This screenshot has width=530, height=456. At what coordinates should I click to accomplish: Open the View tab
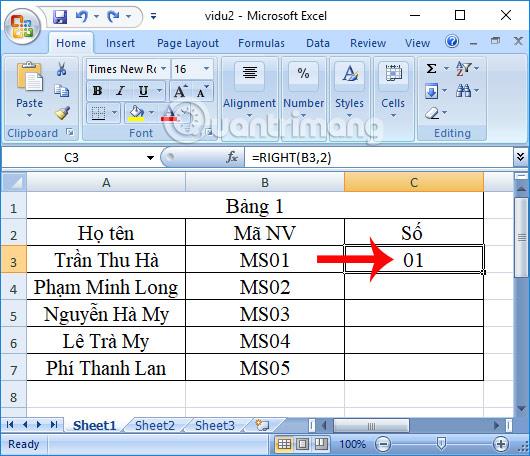pyautogui.click(x=417, y=43)
